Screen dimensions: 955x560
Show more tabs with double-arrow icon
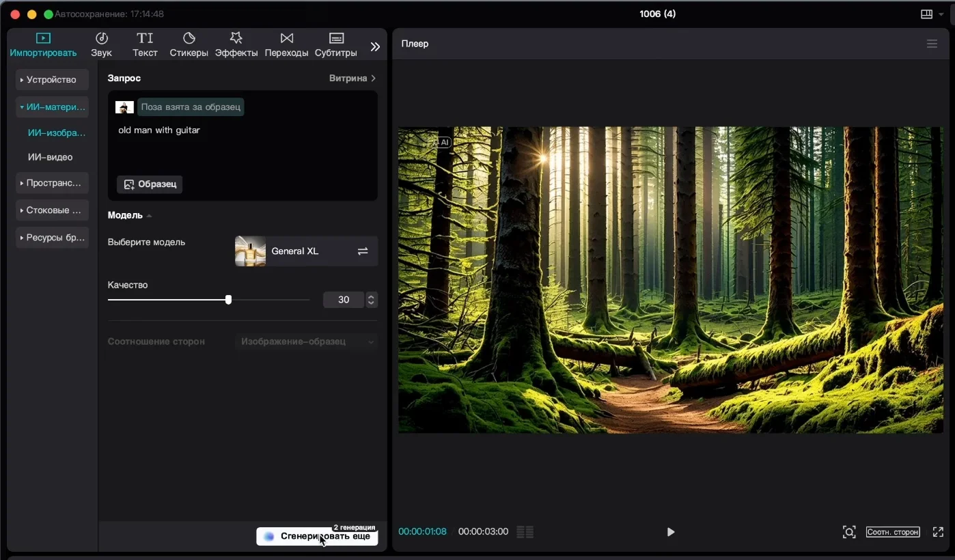point(375,46)
